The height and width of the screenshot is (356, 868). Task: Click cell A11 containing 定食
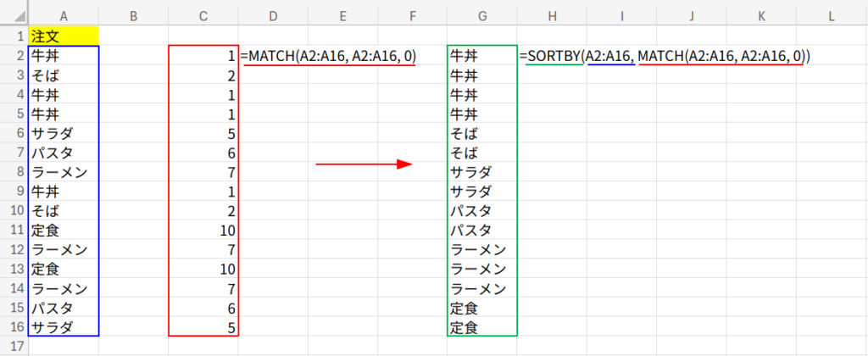click(x=64, y=230)
